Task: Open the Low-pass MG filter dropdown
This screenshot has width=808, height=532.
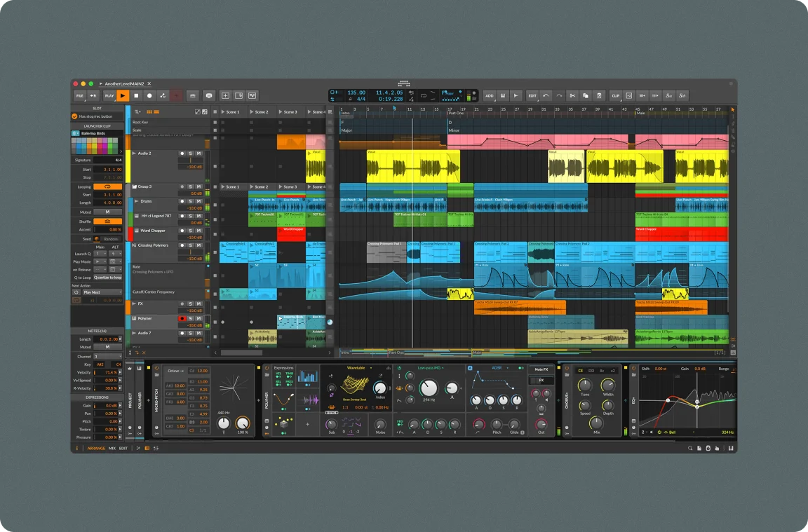Action: pos(431,368)
